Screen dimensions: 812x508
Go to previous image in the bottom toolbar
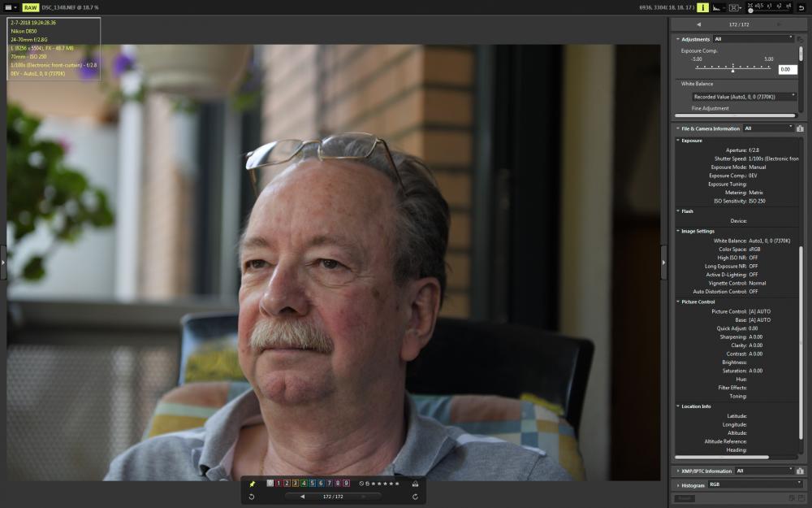click(x=302, y=497)
